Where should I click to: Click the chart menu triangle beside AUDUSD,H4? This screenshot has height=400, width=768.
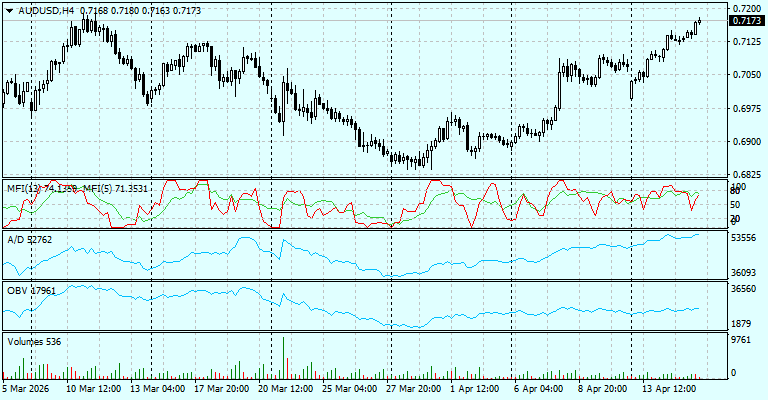[x=9, y=11]
